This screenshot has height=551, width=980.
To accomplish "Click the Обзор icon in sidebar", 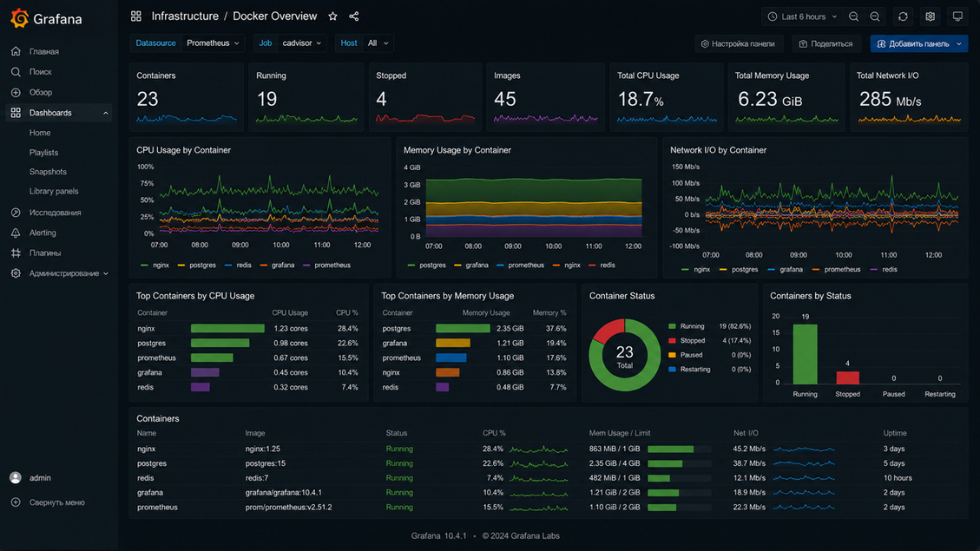I will coord(16,93).
